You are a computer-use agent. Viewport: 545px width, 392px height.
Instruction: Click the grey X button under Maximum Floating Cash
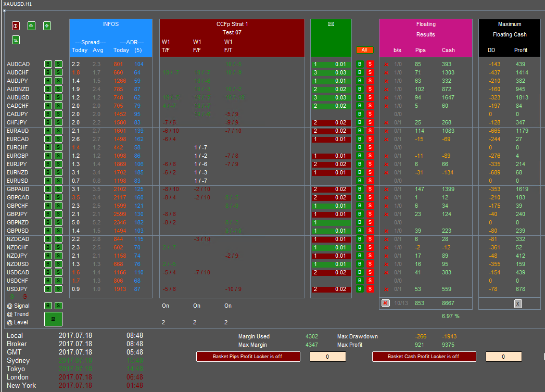[x=518, y=304]
